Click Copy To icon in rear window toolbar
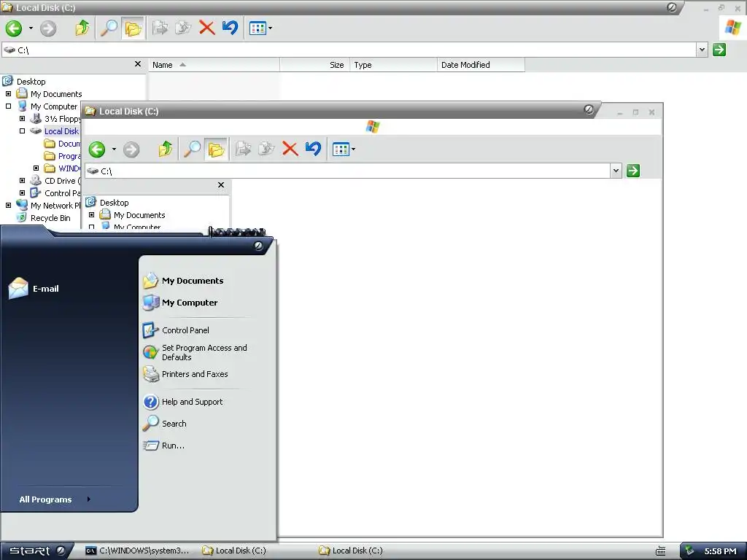This screenshot has width=747, height=560. tap(183, 28)
